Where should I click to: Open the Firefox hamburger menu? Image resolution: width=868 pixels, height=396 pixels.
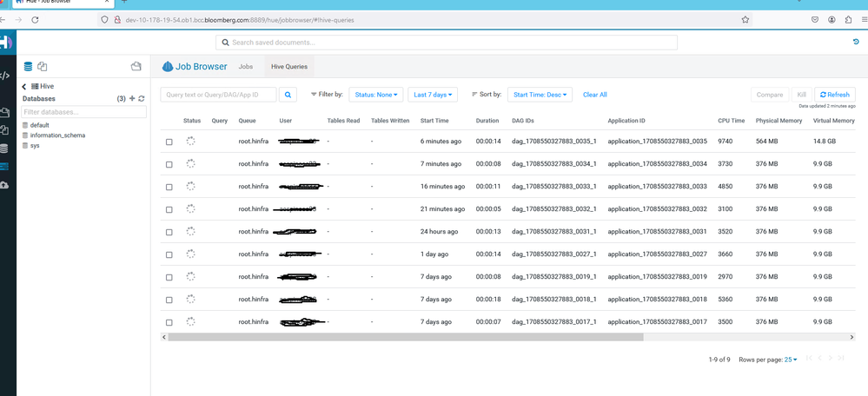[x=865, y=19]
